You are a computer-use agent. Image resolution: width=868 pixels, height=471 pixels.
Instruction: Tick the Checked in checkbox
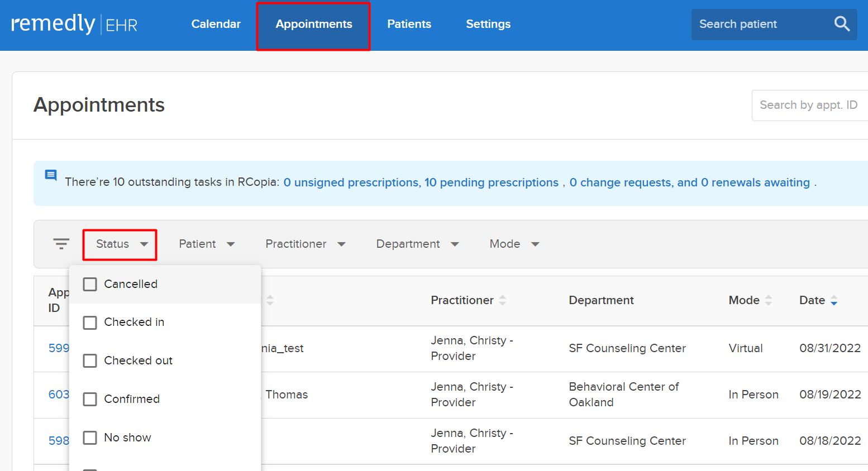coord(90,323)
